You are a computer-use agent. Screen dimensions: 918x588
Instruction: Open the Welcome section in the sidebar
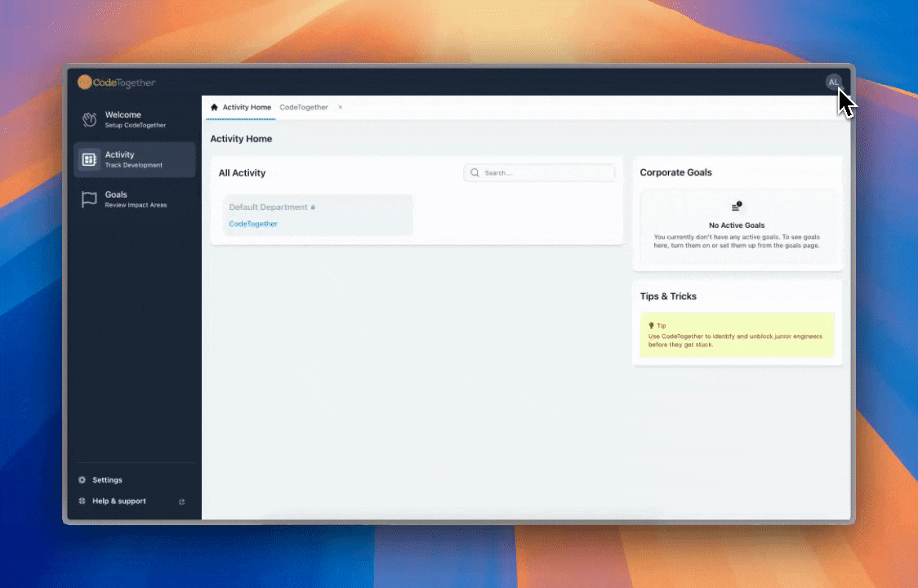tap(134, 119)
